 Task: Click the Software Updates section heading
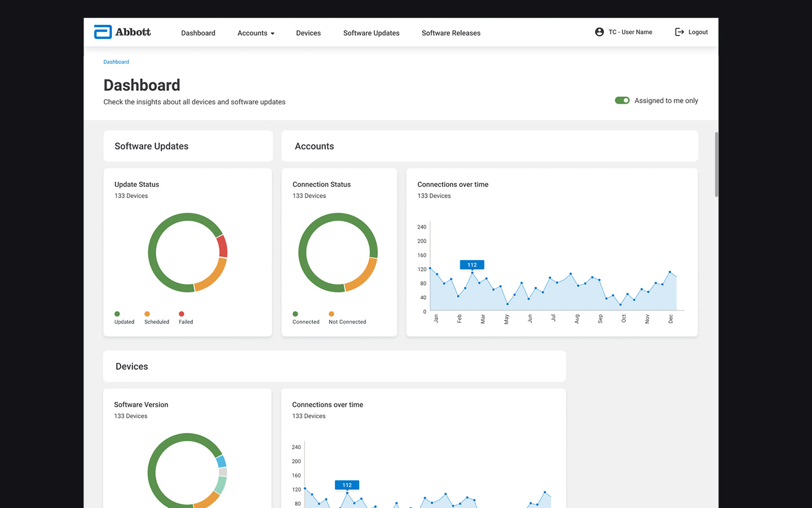(152, 146)
